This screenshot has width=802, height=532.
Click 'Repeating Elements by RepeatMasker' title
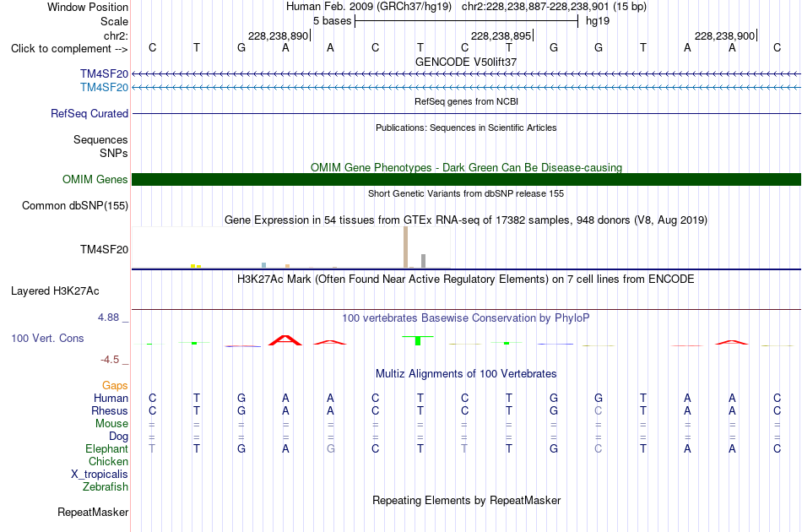click(467, 501)
